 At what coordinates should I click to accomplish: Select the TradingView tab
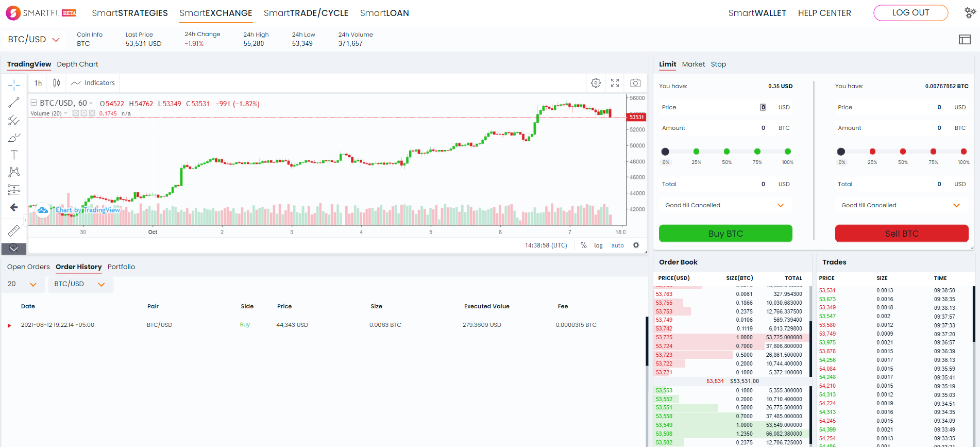pos(29,64)
